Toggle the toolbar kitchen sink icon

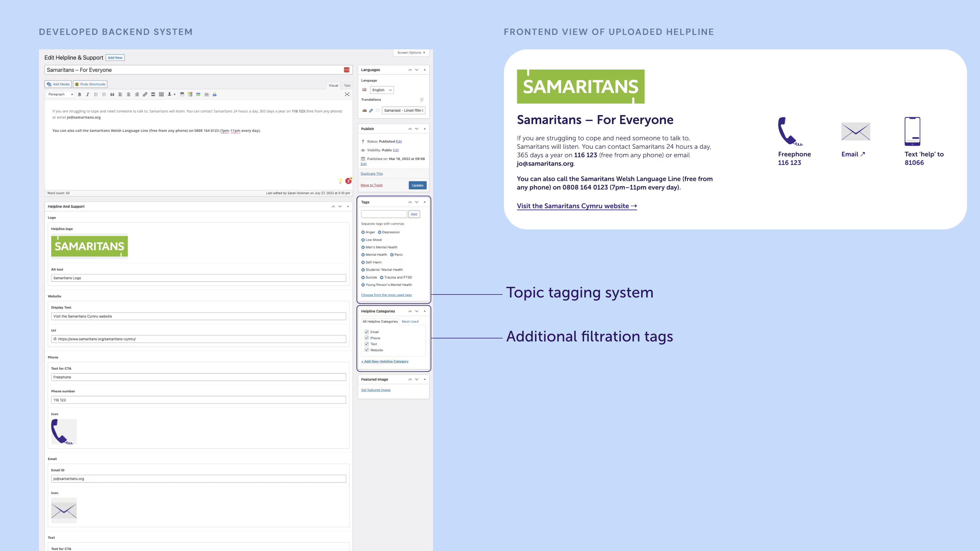pyautogui.click(x=161, y=94)
